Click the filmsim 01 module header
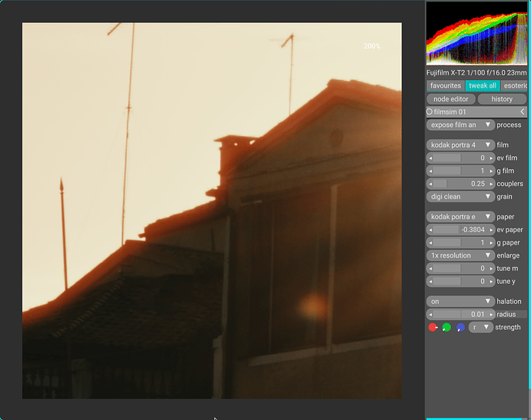 pyautogui.click(x=476, y=112)
